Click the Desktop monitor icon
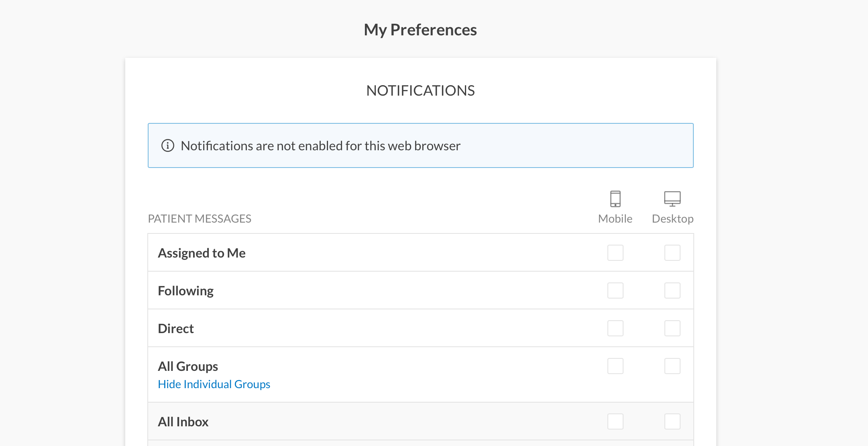The width and height of the screenshot is (868, 446). [672, 198]
